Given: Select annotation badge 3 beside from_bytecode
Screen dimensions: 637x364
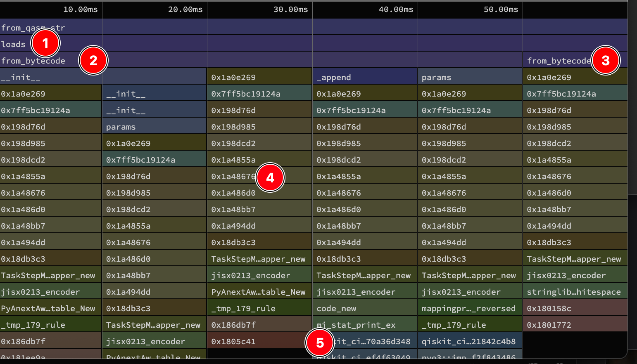Looking at the screenshot, I should pyautogui.click(x=606, y=61).
